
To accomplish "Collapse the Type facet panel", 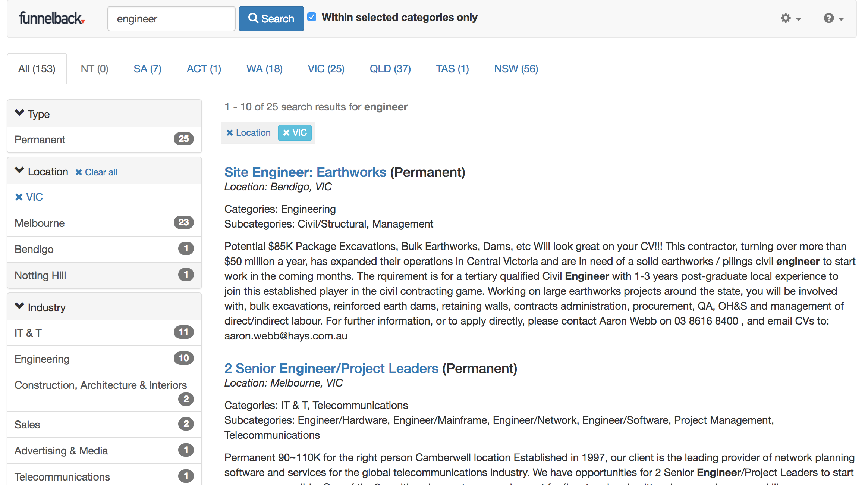I will pyautogui.click(x=19, y=113).
